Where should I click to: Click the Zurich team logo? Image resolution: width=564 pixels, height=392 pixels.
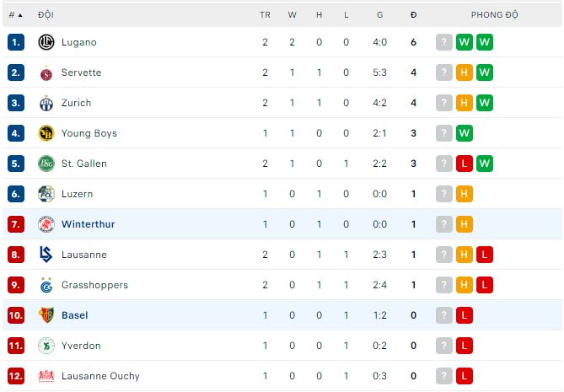(46, 103)
